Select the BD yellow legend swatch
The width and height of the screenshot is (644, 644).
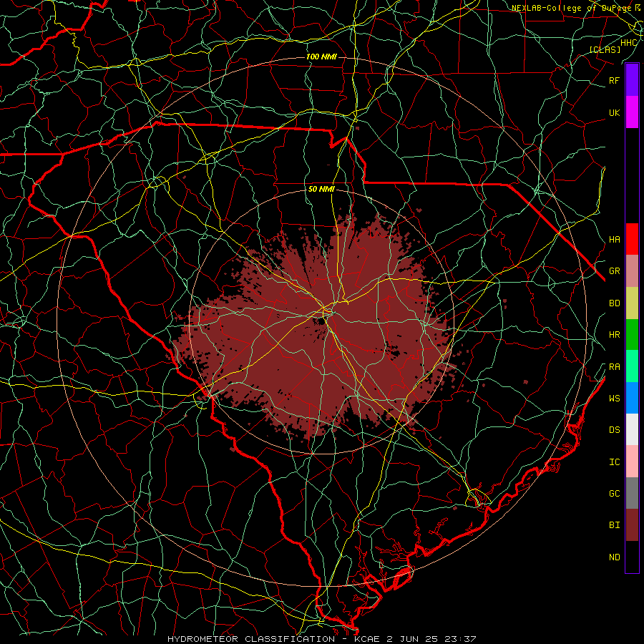(x=632, y=303)
